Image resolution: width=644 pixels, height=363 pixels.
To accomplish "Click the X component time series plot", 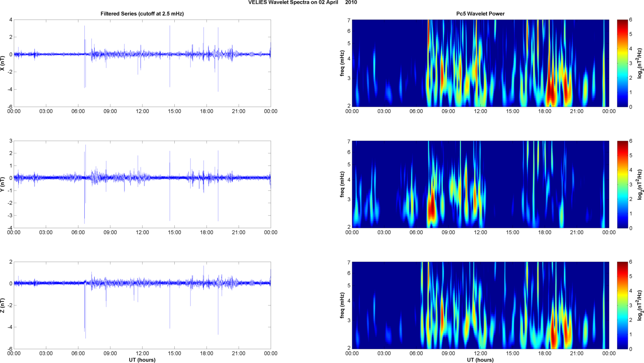I will click(142, 63).
